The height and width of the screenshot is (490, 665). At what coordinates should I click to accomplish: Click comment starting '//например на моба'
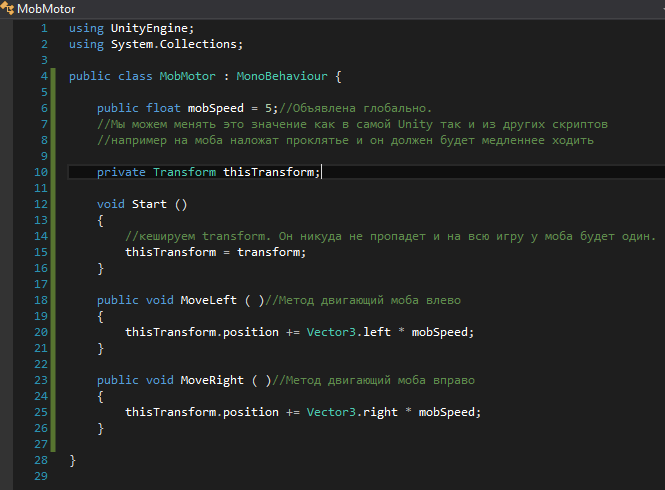[345, 140]
